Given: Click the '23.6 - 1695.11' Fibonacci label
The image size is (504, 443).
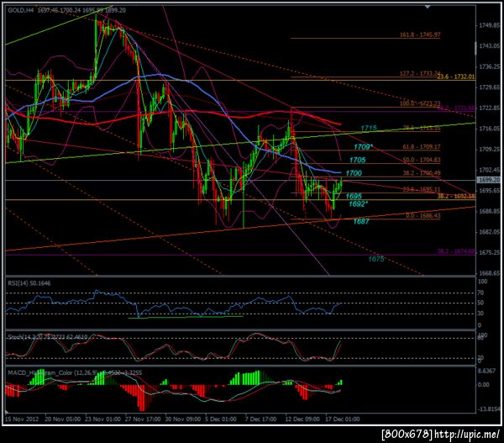Looking at the screenshot, I should click(422, 189).
